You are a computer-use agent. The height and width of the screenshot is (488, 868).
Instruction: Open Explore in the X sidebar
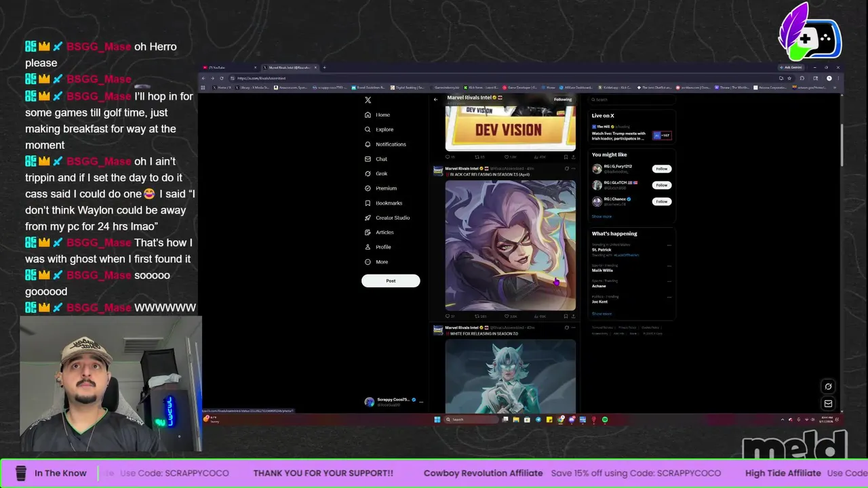pos(378,129)
